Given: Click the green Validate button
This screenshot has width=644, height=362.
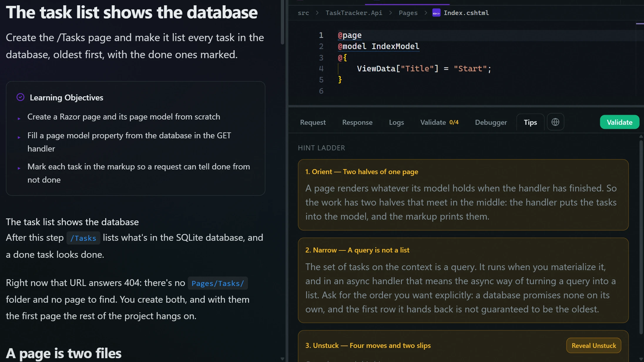Looking at the screenshot, I should pos(620,122).
